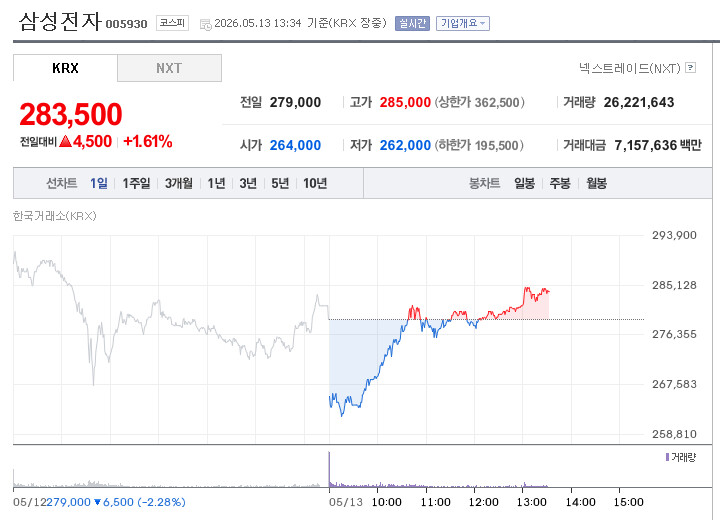Select the 3개월 chart period
Screen dimensions: 720x520
tap(179, 183)
